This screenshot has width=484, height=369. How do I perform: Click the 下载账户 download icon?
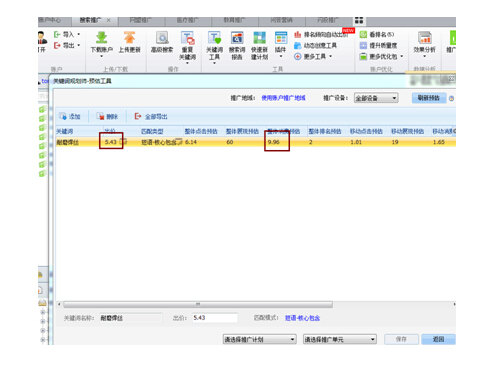[102, 38]
